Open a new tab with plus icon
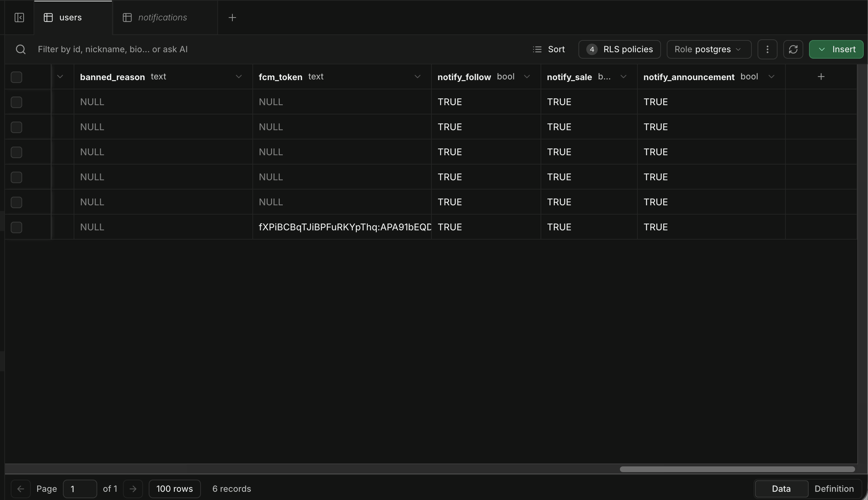The width and height of the screenshot is (868, 500). 232,18
